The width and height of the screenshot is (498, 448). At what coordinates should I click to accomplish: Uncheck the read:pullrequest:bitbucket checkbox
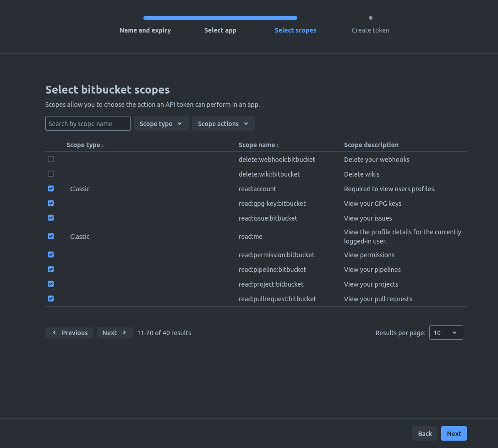click(51, 299)
